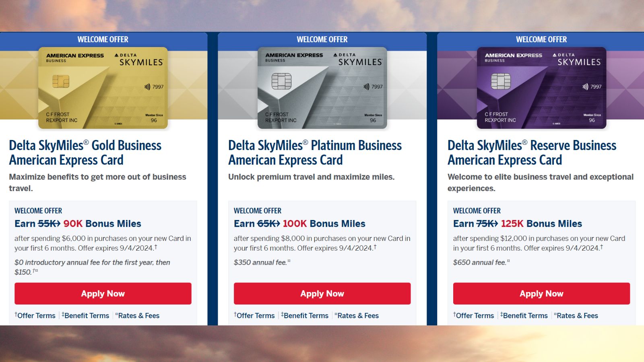Select the platinum Delta SkyMiles card image

click(x=322, y=88)
